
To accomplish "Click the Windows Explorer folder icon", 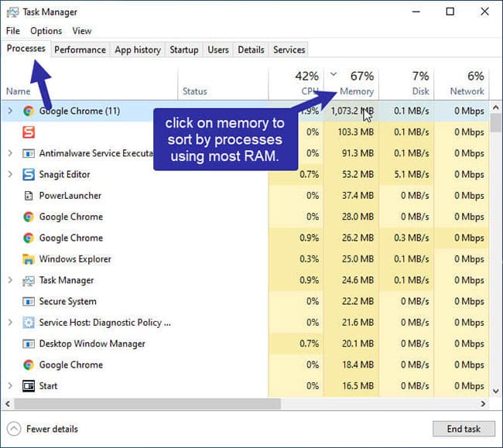I will tap(29, 259).
